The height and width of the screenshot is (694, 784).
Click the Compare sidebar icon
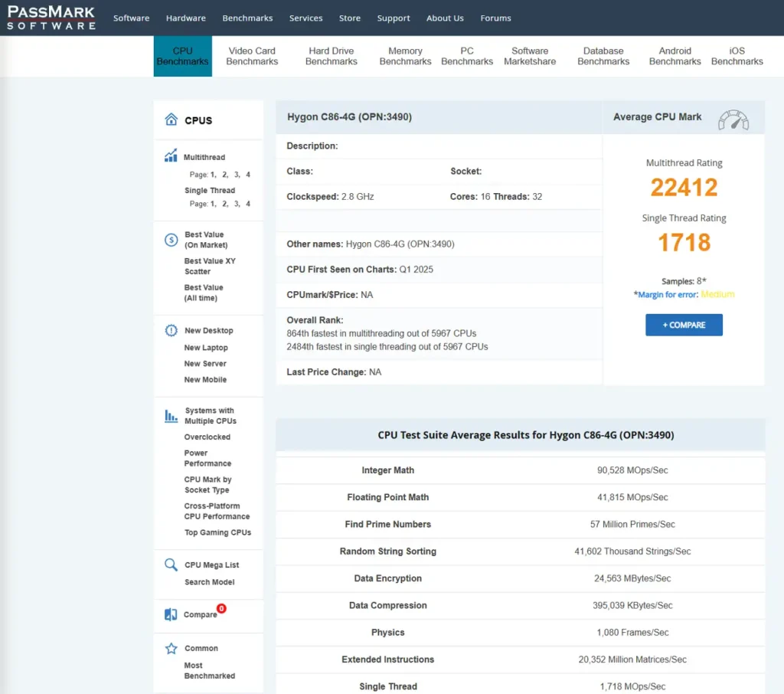coord(171,614)
